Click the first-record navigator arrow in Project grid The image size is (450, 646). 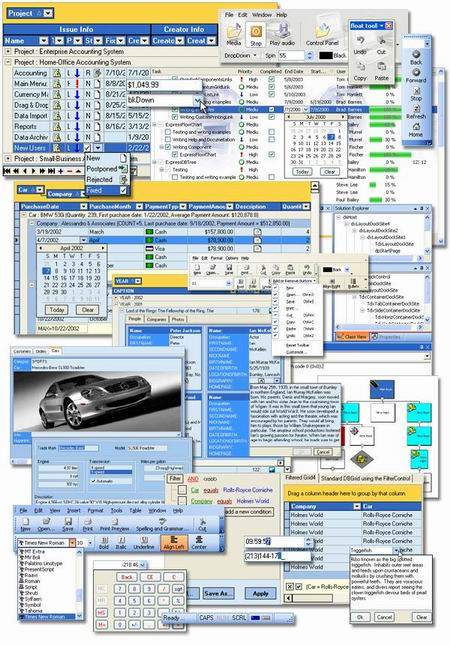pos(7,171)
